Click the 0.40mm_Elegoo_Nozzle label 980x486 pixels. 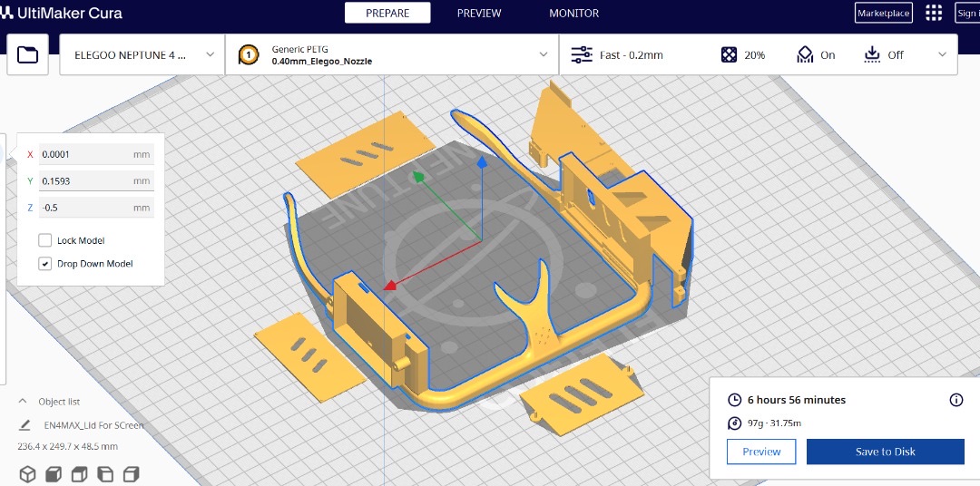click(x=322, y=62)
